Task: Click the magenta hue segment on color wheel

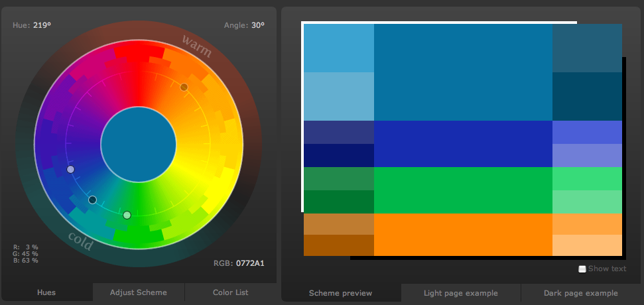Action: (x=94, y=65)
